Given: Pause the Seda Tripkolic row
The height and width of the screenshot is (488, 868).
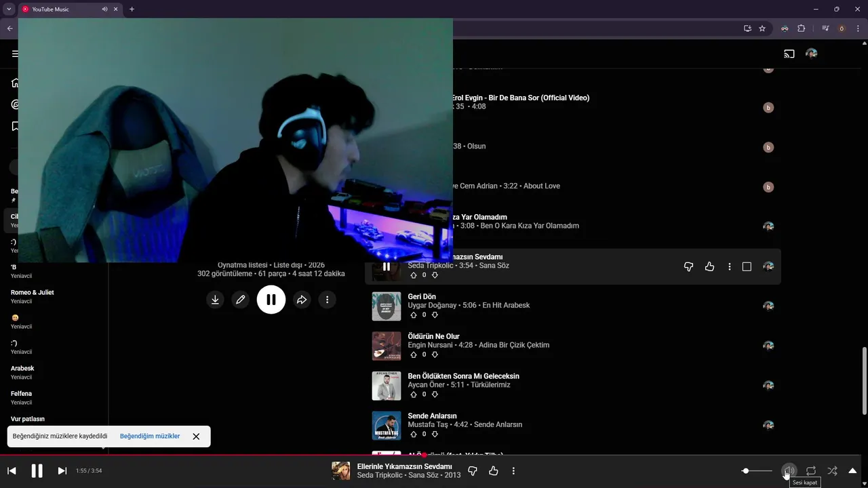Looking at the screenshot, I should (x=387, y=267).
